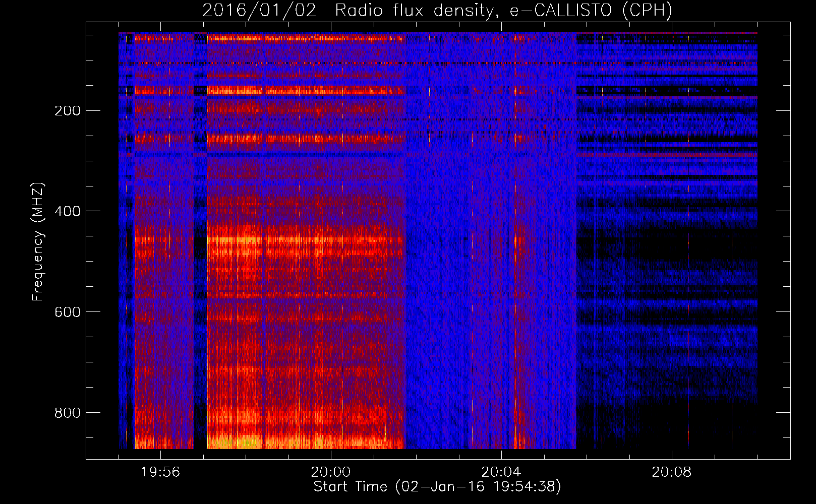Click the 'Start Time (02-Jan-16 19:54:38)' x-axis label
Screen dimensions: 816x504
pyautogui.click(x=437, y=487)
